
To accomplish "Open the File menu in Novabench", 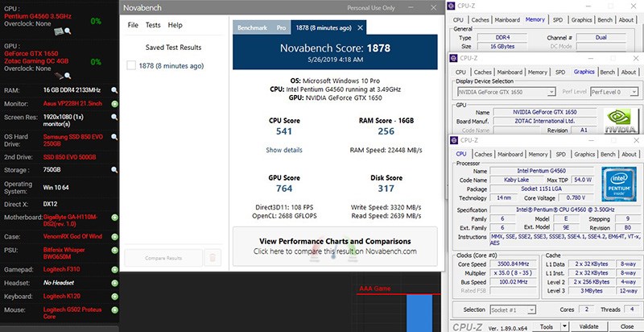I will (133, 25).
